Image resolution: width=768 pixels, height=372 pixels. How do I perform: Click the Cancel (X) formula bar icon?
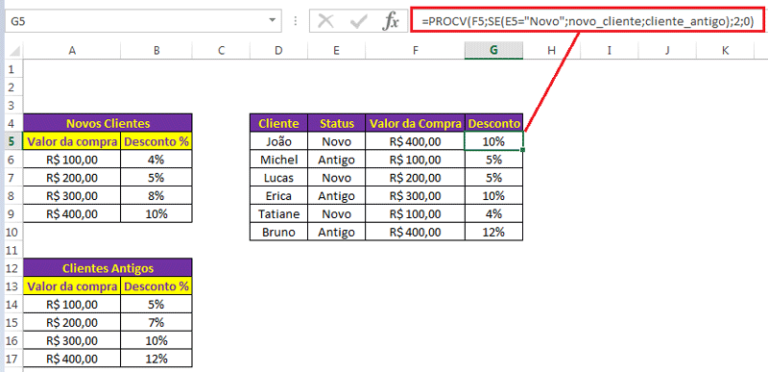click(x=326, y=22)
